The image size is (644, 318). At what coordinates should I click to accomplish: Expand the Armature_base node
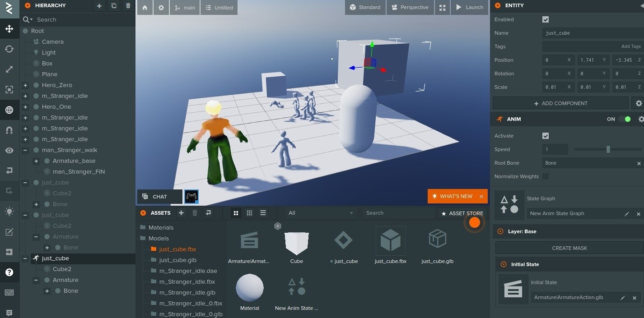click(x=36, y=161)
